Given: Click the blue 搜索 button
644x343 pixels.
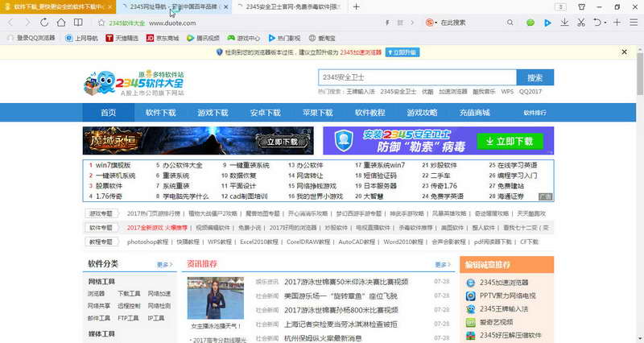Looking at the screenshot, I should click(x=535, y=77).
